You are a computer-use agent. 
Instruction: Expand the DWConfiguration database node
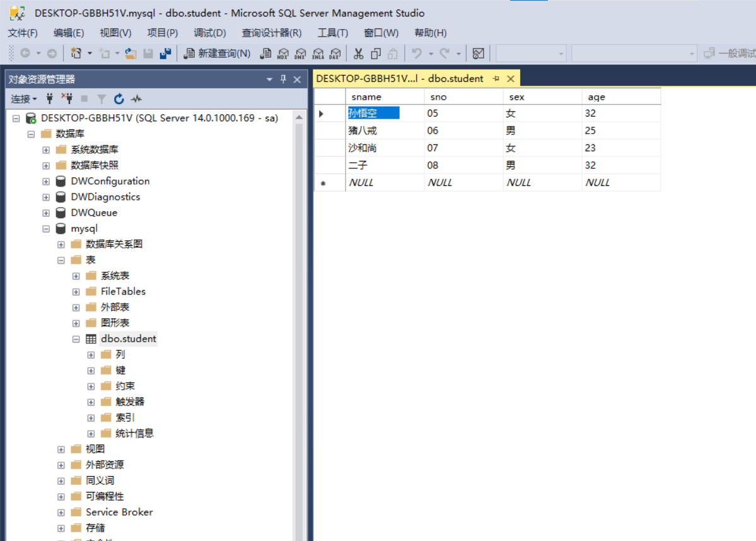coord(46,182)
